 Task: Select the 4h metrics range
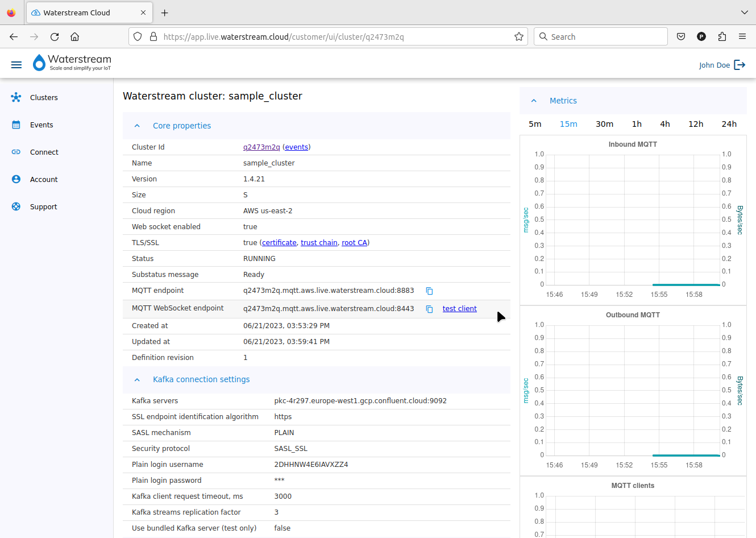[665, 124]
